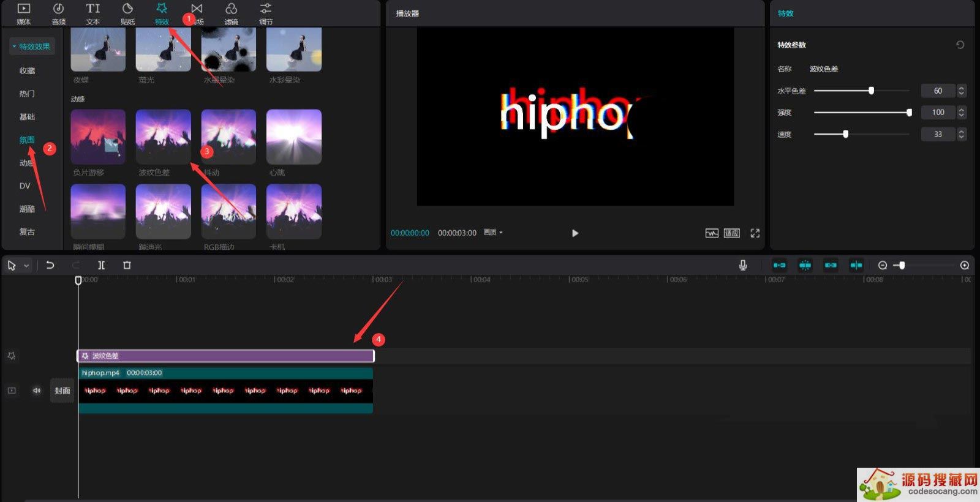The image size is (980, 502).
Task: Switch to the 文本 text tab
Action: 92,14
